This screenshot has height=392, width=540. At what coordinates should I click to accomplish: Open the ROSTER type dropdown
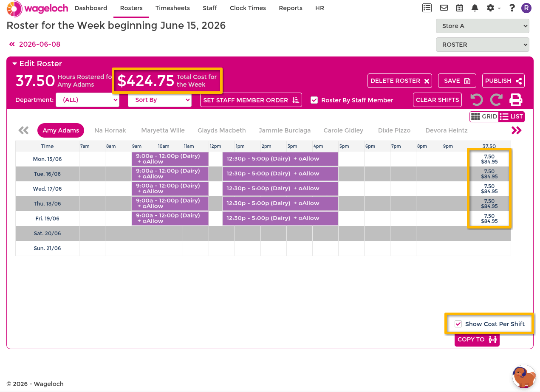coord(482,45)
